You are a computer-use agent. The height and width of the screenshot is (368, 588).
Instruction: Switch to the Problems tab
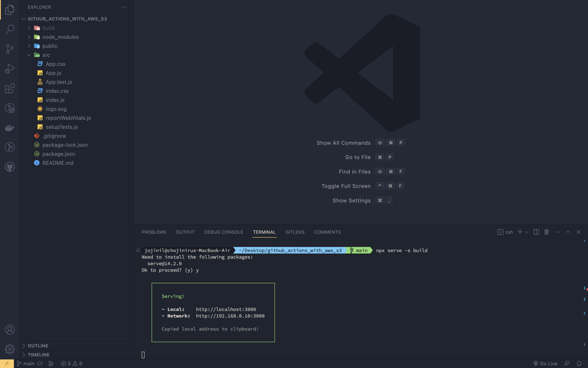coord(154,232)
